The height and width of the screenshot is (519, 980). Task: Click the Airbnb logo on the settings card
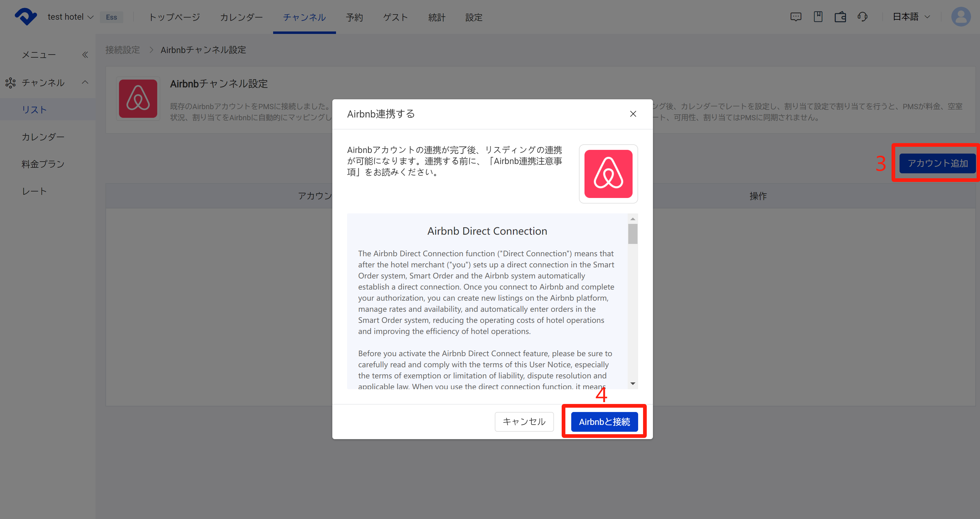[138, 99]
